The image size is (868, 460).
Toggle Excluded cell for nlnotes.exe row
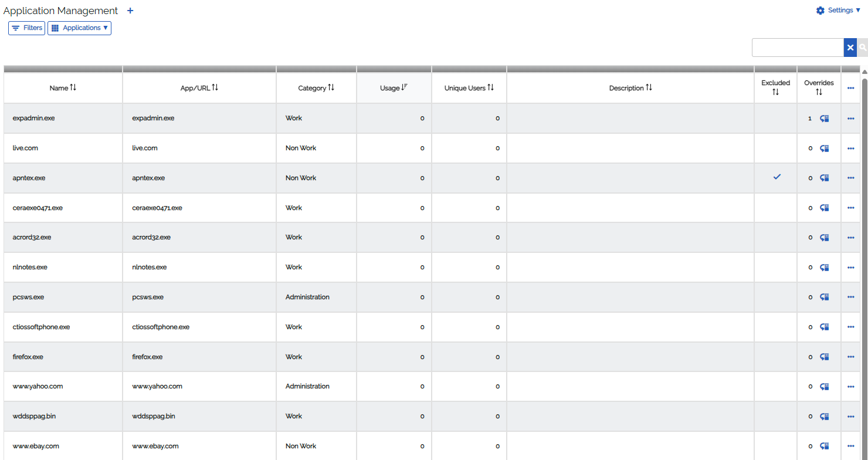(x=775, y=267)
